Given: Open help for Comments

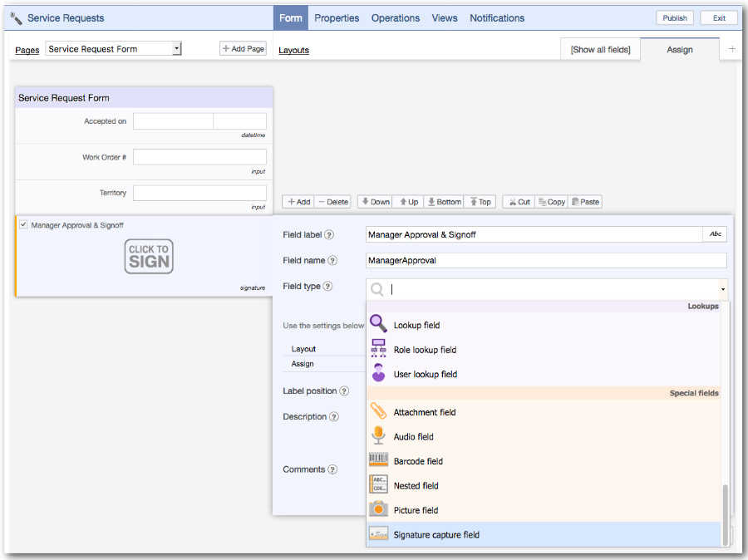Looking at the screenshot, I should pos(332,469).
